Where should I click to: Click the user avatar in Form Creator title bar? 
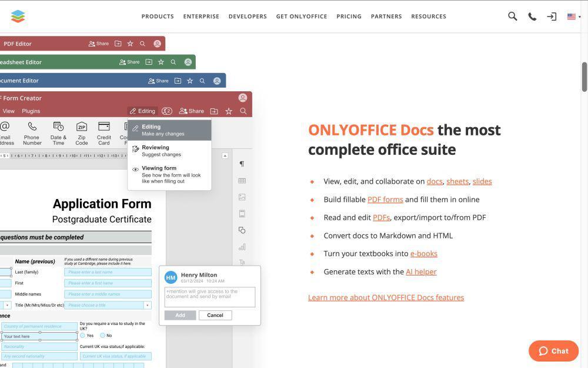point(243,98)
